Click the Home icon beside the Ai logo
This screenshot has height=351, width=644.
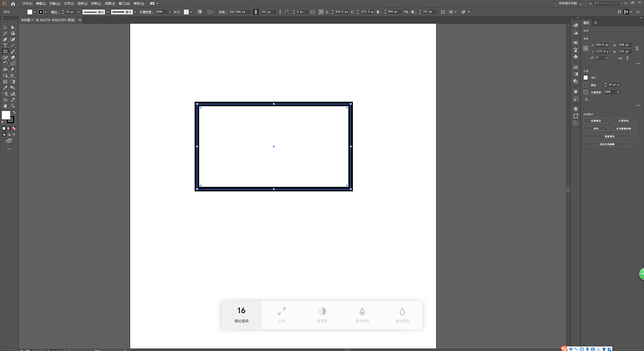pos(13,3)
